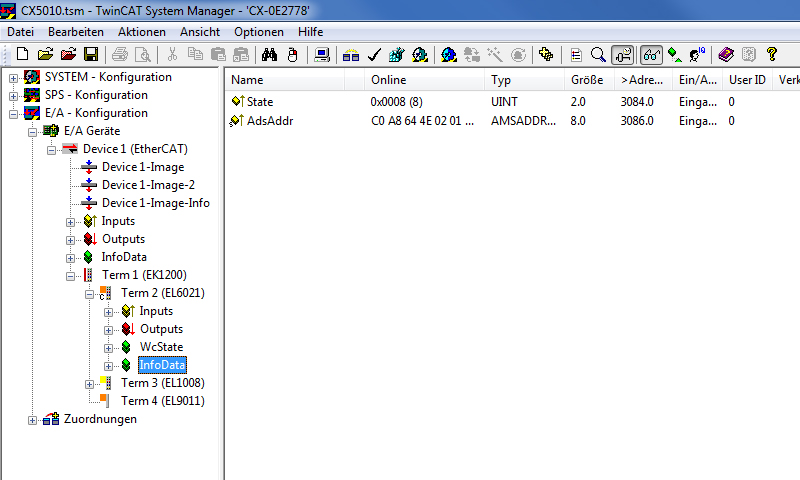Collapse the Device 1 (EtherCAT) node
The image size is (800, 480).
coord(52,150)
